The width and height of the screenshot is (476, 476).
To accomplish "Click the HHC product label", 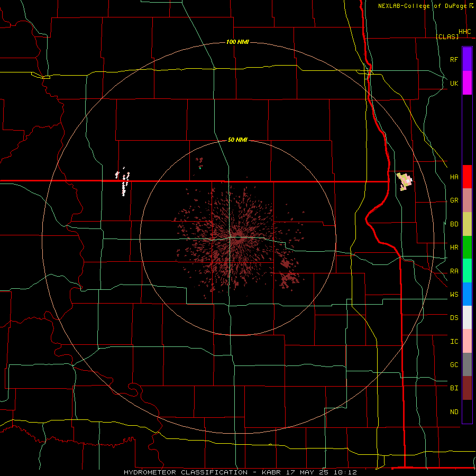I will coord(464,32).
